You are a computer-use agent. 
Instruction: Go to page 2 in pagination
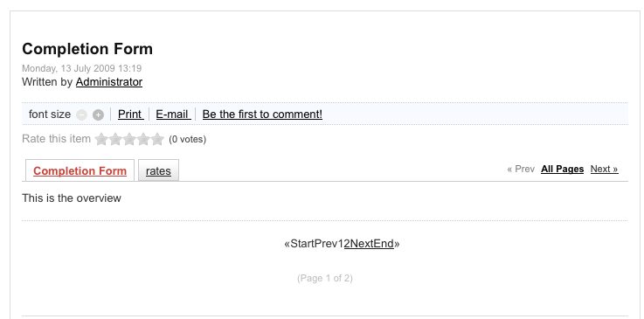tap(347, 244)
